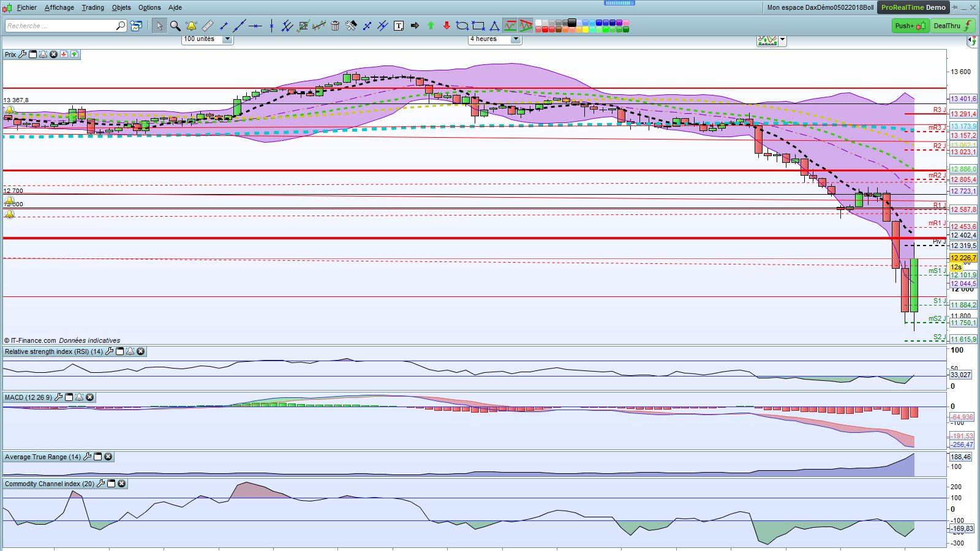Click the ProRealTime Demo label

(913, 7)
